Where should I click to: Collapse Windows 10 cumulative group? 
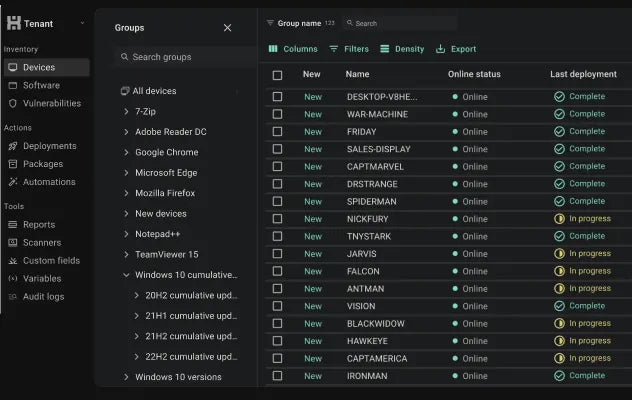(126, 275)
